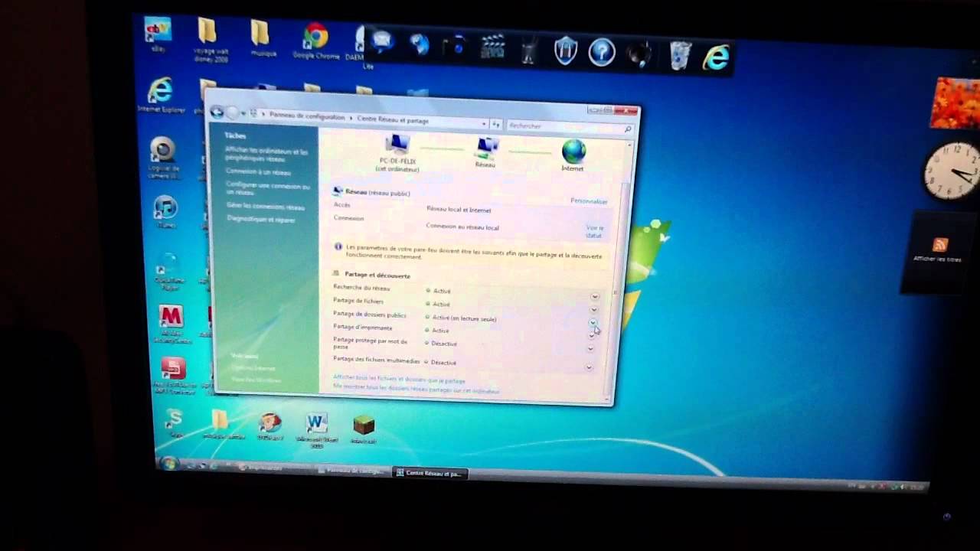Open the camera icon in the top dock
Screen dimensions: 980x551
(457, 47)
